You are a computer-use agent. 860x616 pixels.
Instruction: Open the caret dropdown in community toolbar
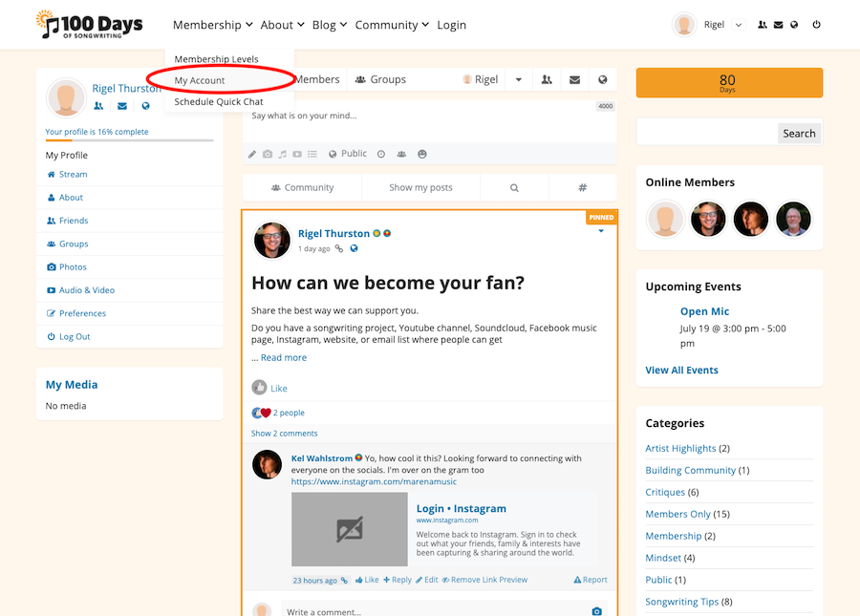[518, 80]
